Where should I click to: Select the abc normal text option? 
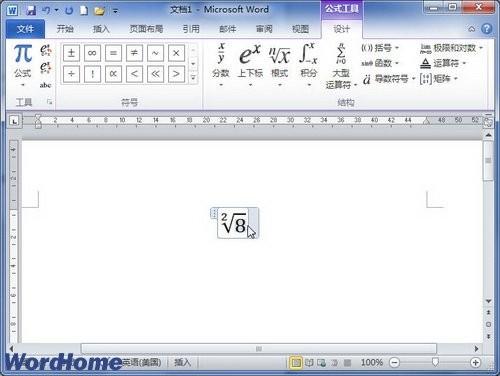coord(45,85)
